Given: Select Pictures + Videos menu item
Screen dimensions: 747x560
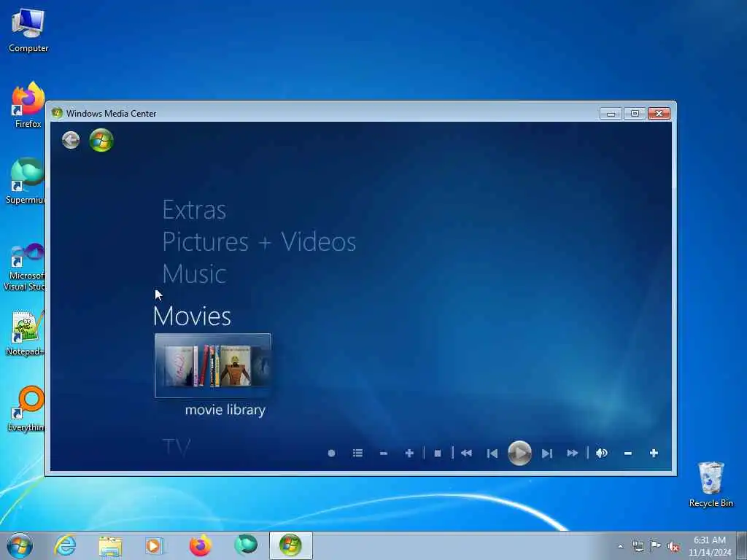Looking at the screenshot, I should pos(259,242).
